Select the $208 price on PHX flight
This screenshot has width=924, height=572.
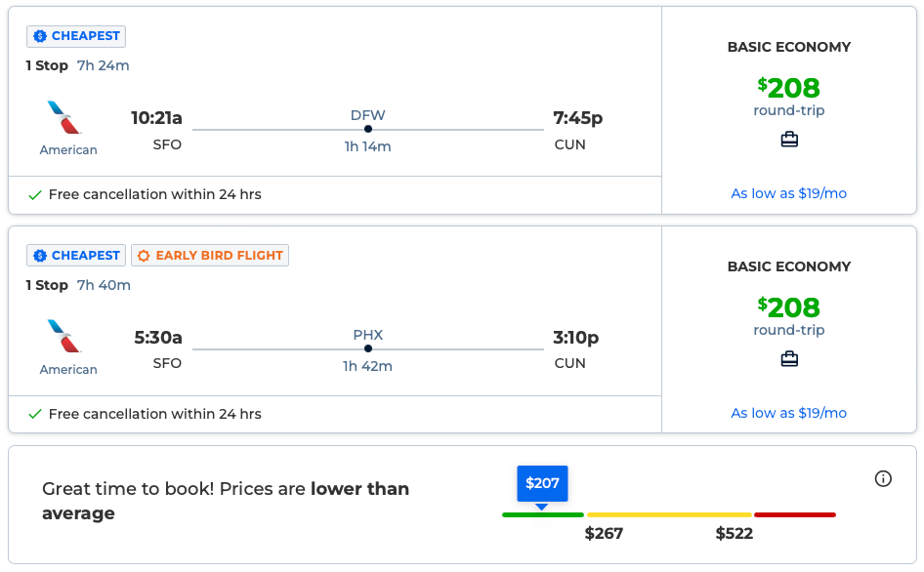click(x=788, y=307)
